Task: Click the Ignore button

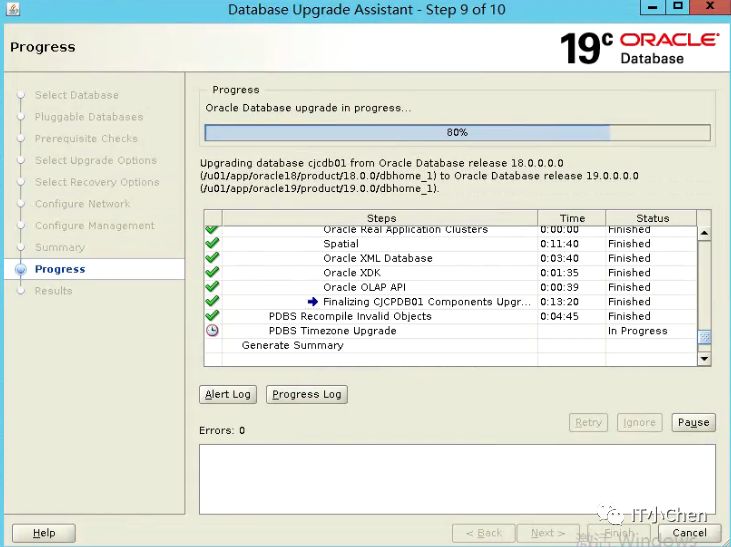Action: (639, 422)
